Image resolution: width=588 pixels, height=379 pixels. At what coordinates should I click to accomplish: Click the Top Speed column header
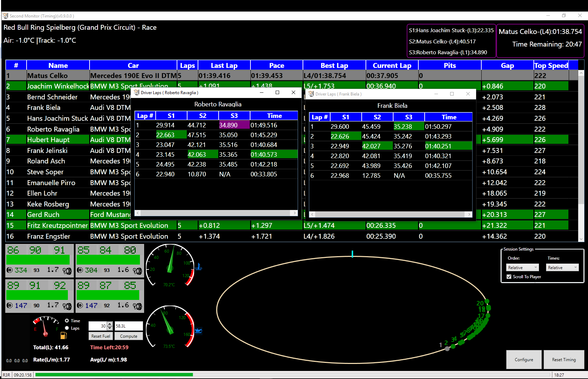(x=551, y=65)
